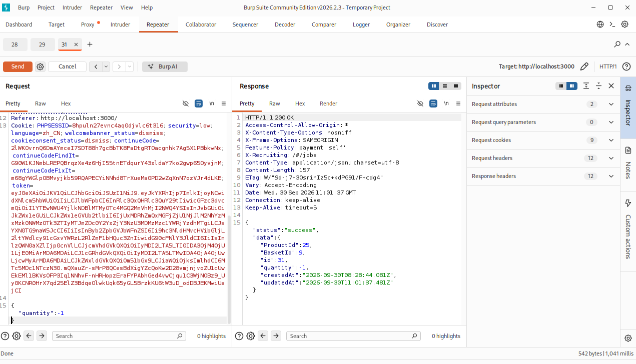Open the View menu

pos(127,7)
